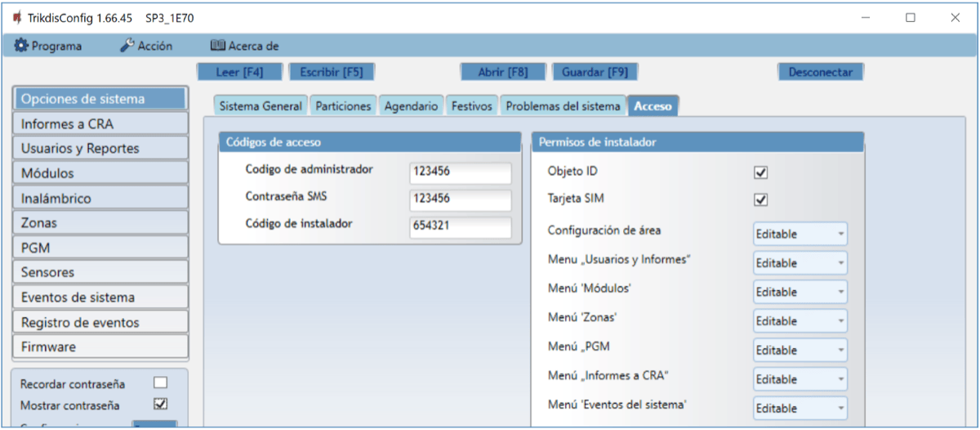The height and width of the screenshot is (430, 980).
Task: Click the Acción wrench icon
Action: tap(127, 46)
